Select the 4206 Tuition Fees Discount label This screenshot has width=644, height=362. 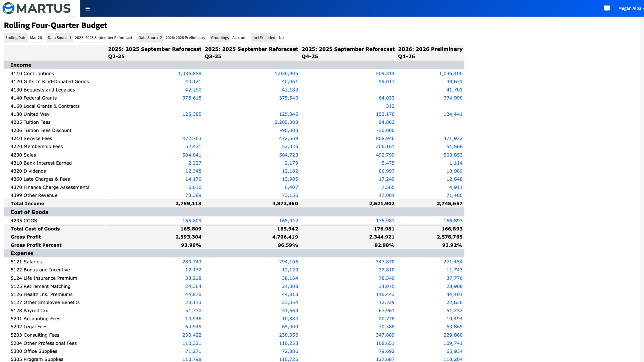41,130
